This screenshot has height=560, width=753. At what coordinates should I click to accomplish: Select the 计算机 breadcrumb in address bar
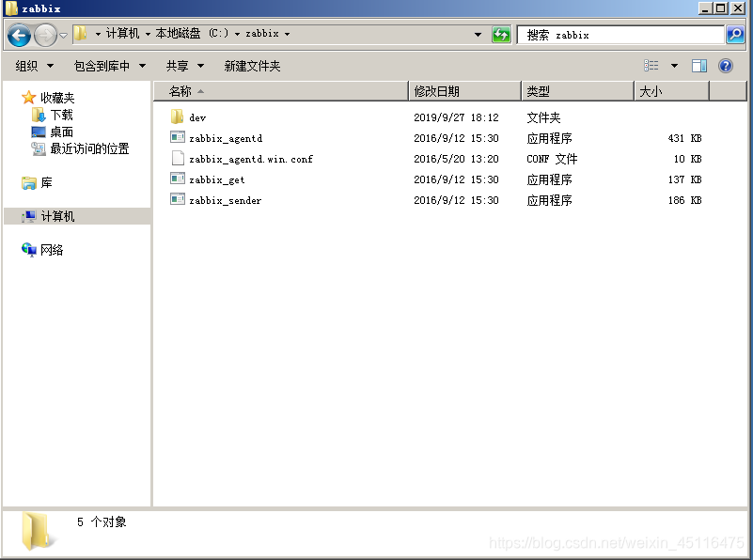[x=122, y=33]
